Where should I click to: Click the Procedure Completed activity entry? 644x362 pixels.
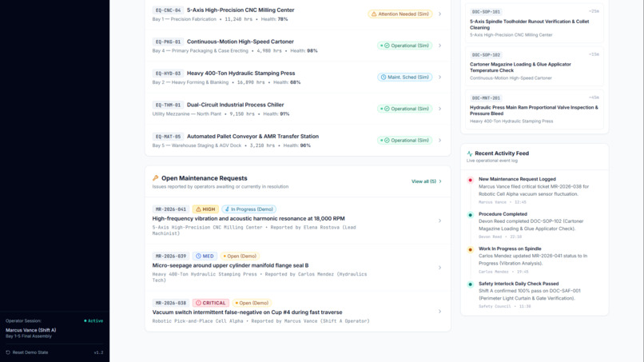point(535,225)
